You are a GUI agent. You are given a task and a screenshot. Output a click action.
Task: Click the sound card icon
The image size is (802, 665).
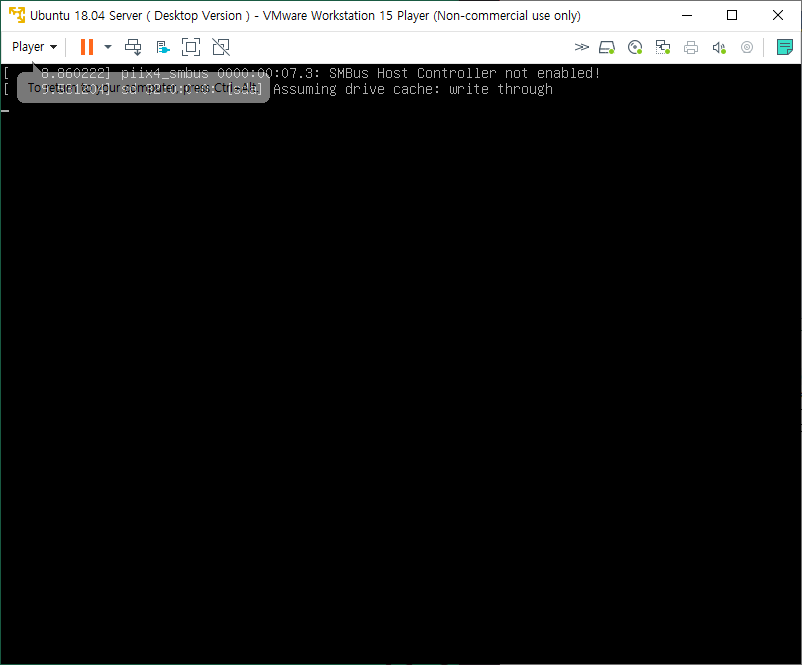pos(719,48)
